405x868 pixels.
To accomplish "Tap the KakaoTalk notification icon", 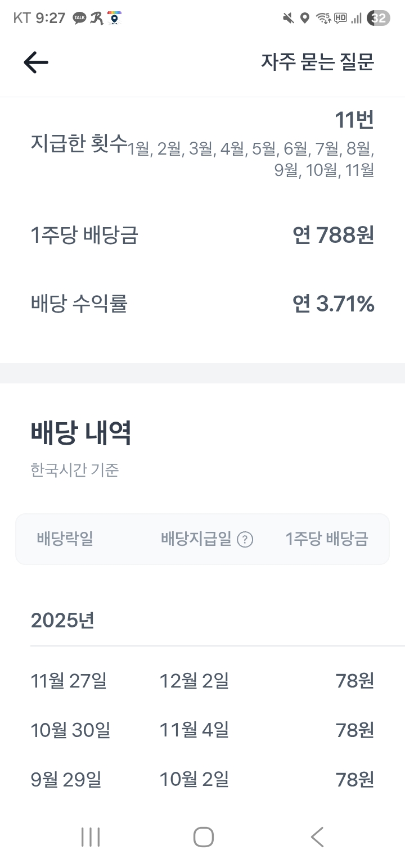I will (79, 19).
